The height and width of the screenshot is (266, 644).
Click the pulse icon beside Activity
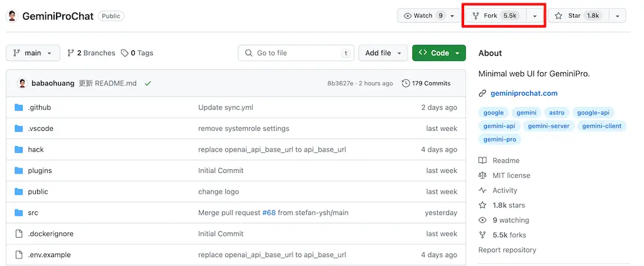482,191
